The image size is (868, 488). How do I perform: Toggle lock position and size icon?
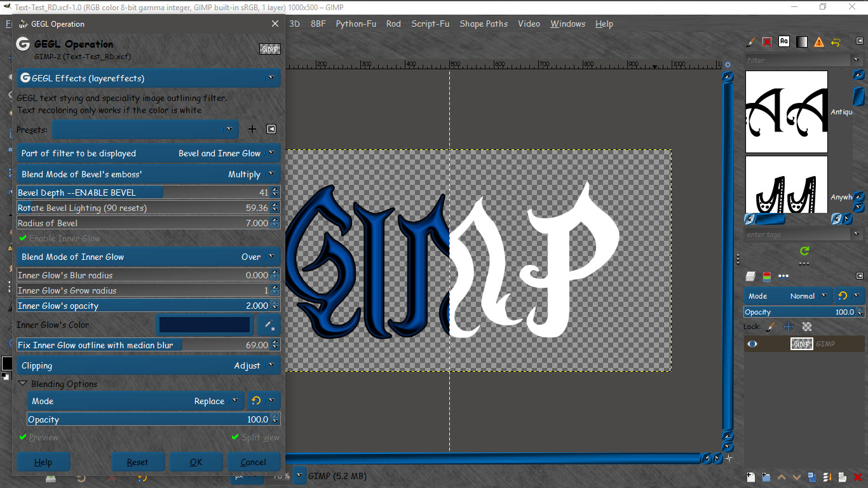789,327
